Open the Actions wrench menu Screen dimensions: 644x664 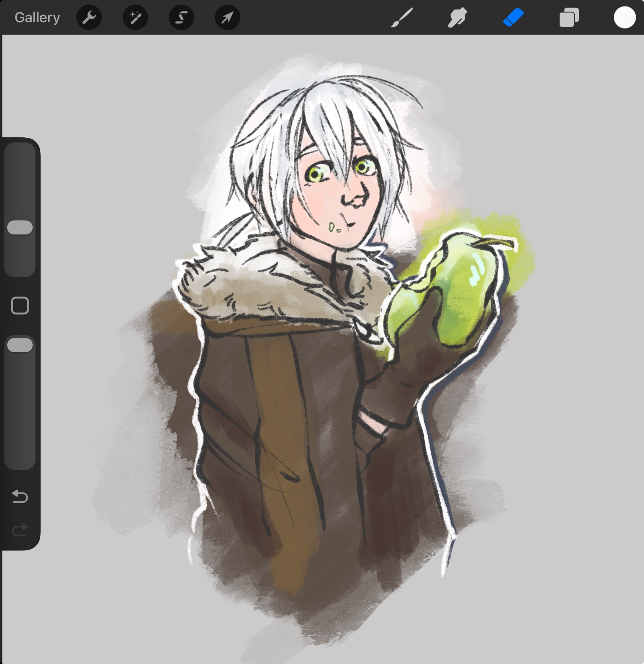click(89, 18)
